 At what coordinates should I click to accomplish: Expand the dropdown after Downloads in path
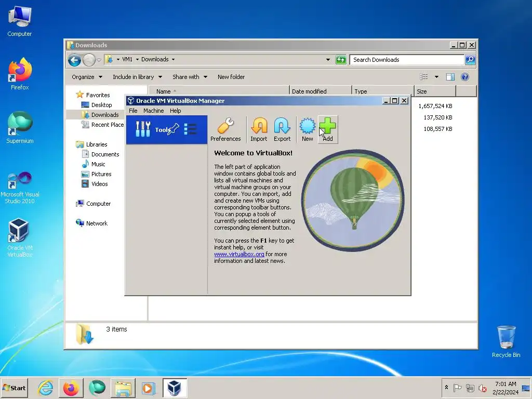coord(173,59)
